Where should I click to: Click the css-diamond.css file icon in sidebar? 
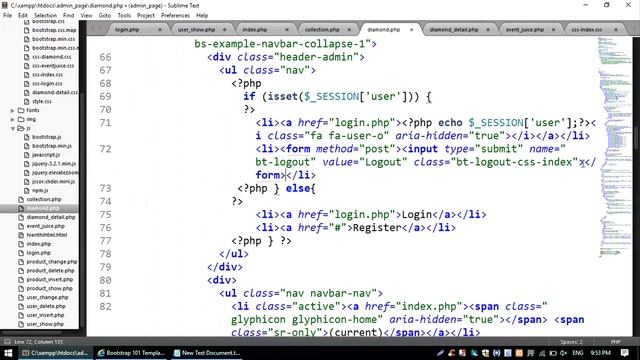point(27,57)
